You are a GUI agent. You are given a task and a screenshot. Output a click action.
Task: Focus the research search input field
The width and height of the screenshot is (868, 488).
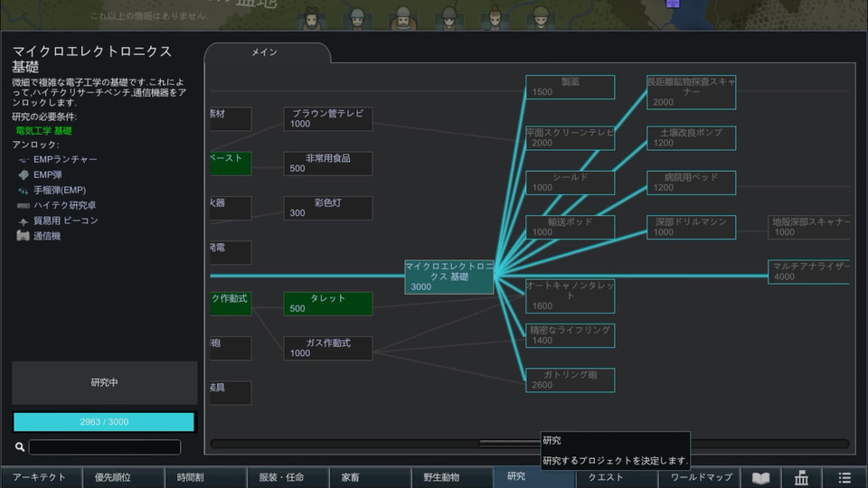pyautogui.click(x=105, y=447)
